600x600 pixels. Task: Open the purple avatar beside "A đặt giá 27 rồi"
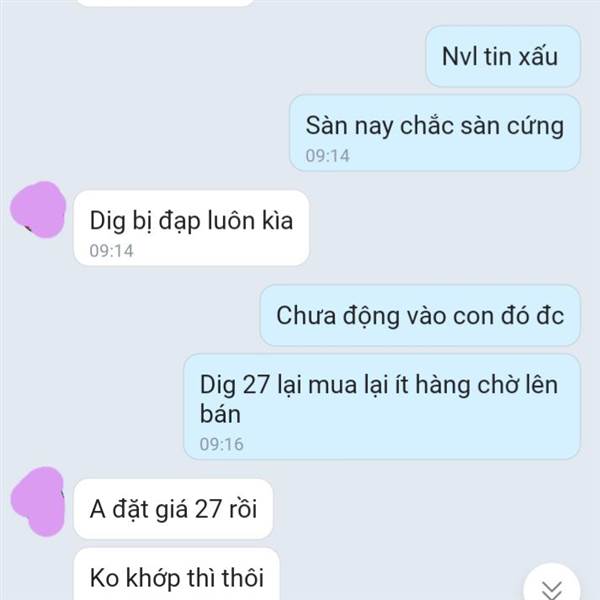tap(38, 502)
